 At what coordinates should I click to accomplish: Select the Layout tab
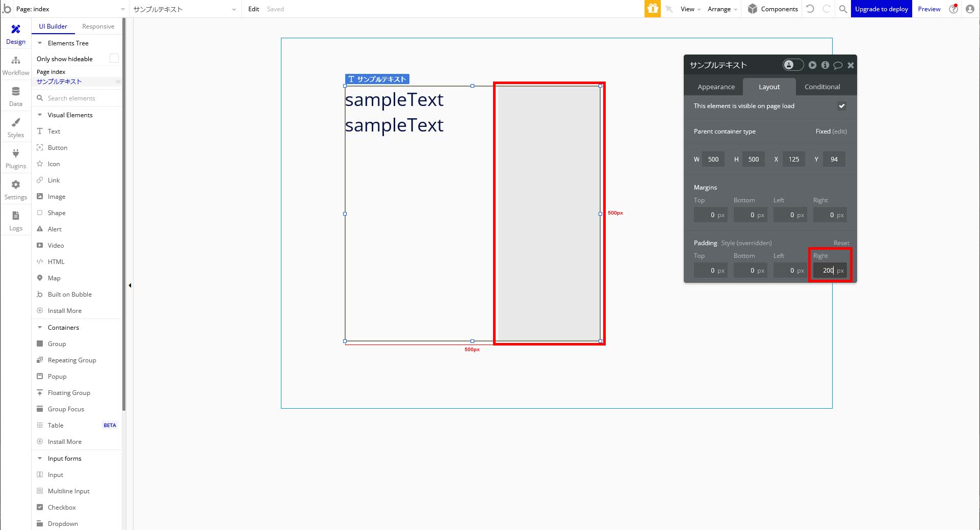(769, 87)
